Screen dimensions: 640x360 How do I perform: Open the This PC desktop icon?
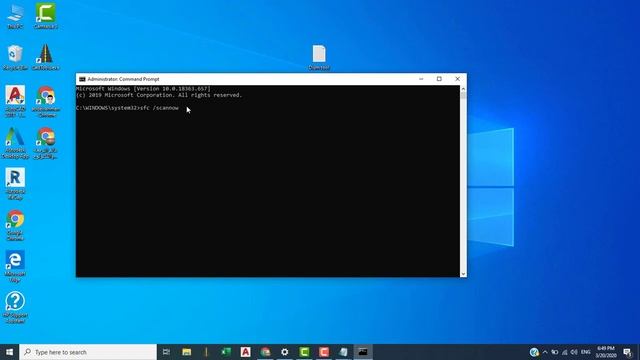point(15,16)
